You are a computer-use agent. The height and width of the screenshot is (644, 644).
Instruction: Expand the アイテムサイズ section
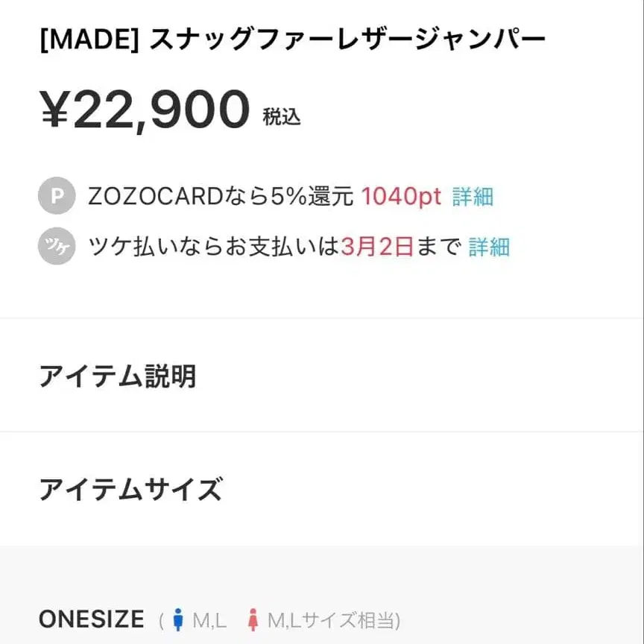point(130,490)
